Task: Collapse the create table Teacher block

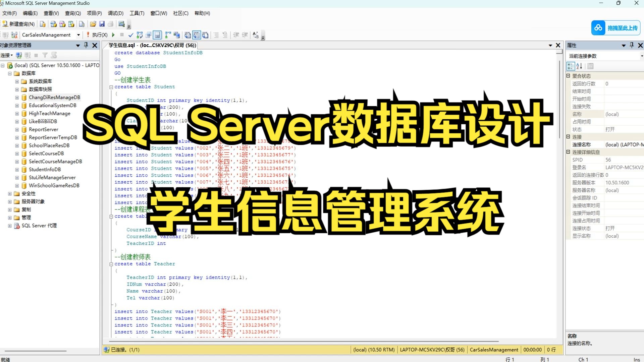Action: (x=111, y=264)
